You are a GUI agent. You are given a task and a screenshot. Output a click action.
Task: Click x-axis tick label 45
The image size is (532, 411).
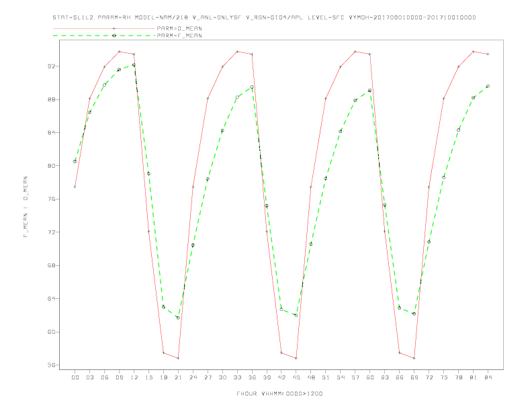coord(296,377)
